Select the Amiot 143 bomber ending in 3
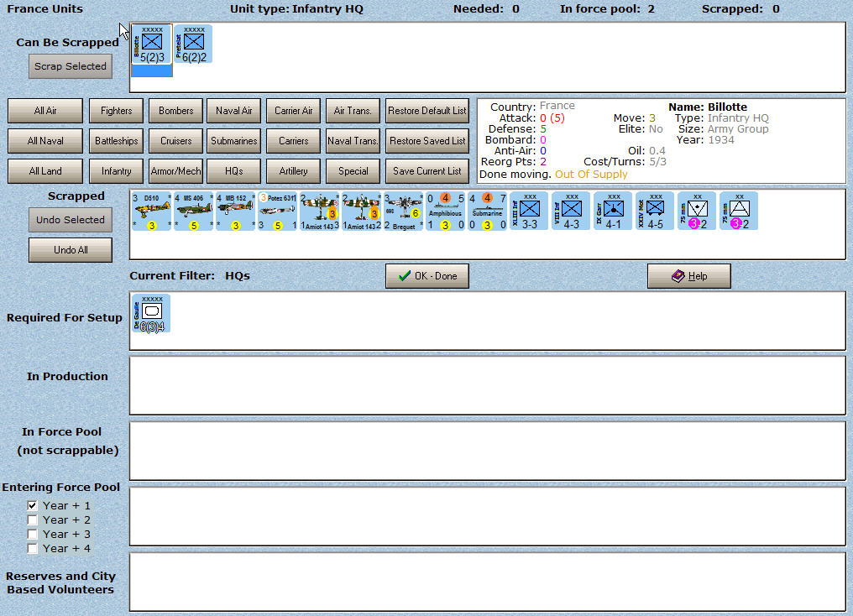Viewport: 853px width, 616px height. (x=319, y=211)
